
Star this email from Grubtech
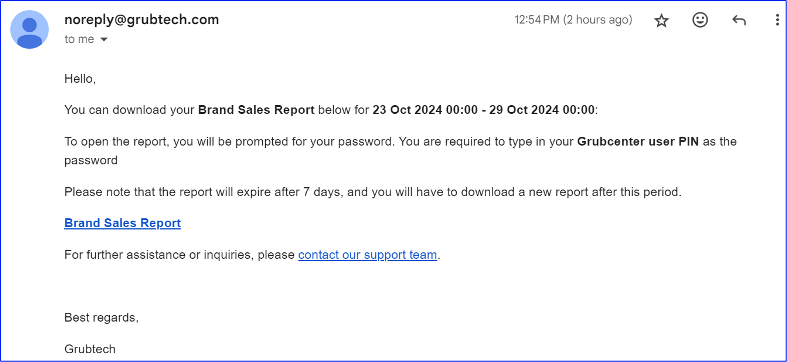pos(662,21)
